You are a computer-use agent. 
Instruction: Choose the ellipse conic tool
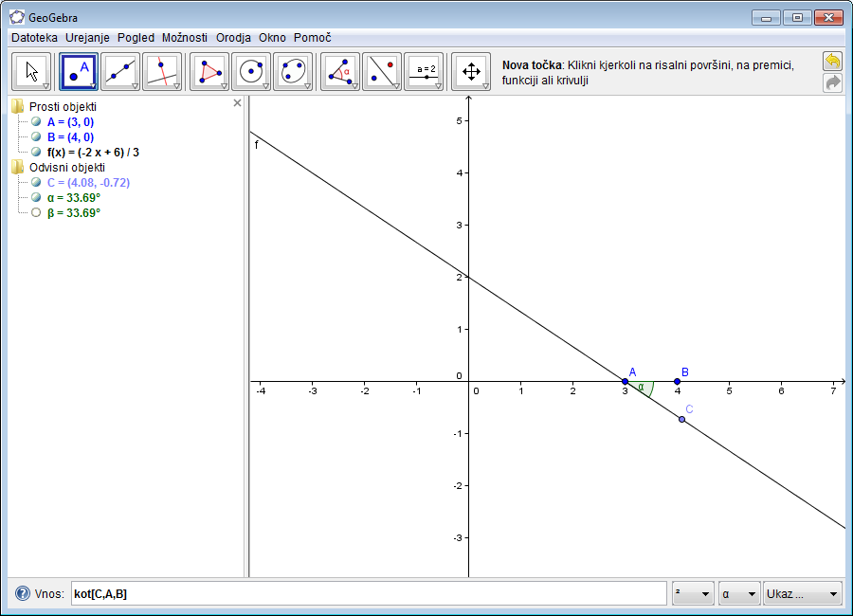[x=293, y=71]
